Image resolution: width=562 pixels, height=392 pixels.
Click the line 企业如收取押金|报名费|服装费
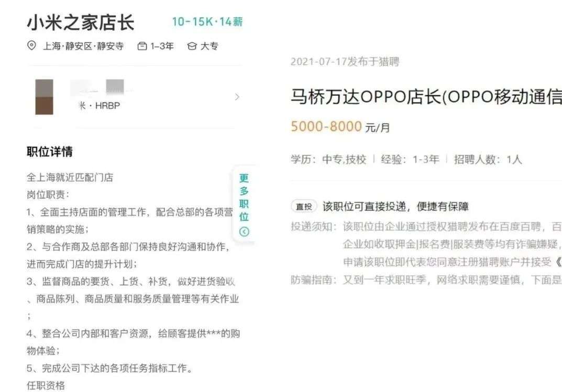point(453,244)
